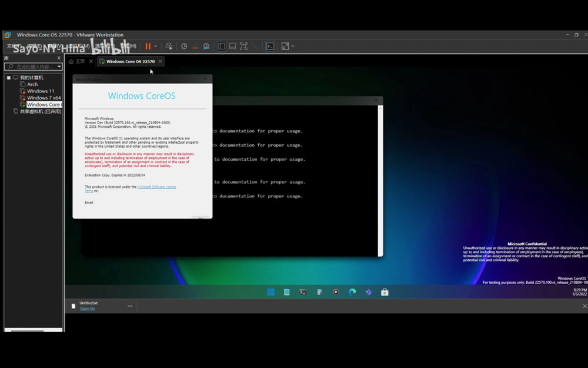Open Microsoft Edge from the guest taskbar
Image resolution: width=588 pixels, height=368 pixels.
click(352, 292)
